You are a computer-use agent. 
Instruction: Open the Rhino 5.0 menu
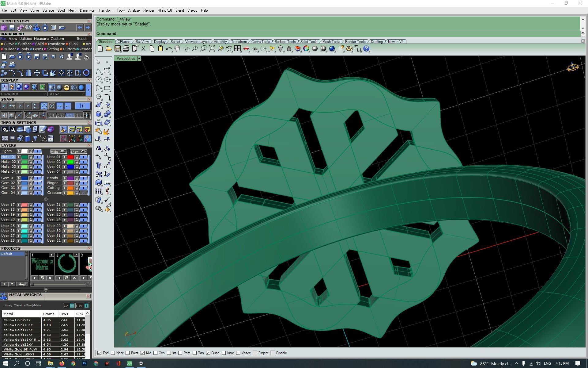point(165,10)
